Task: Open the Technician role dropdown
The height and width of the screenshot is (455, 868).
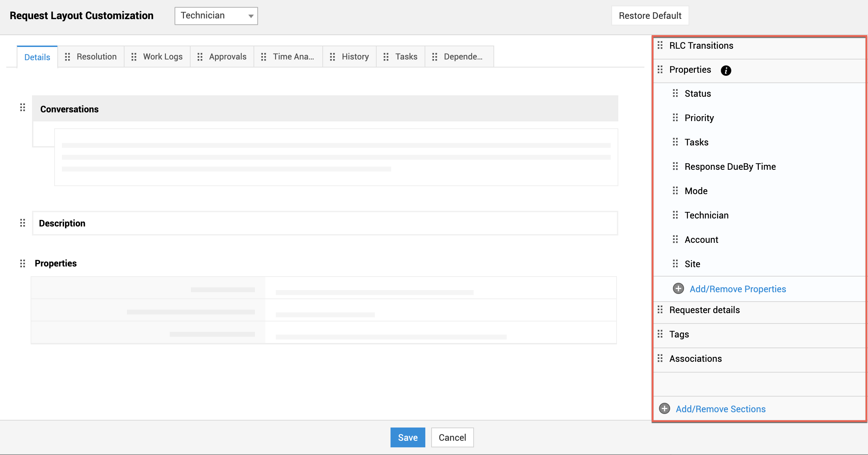Action: coord(216,16)
